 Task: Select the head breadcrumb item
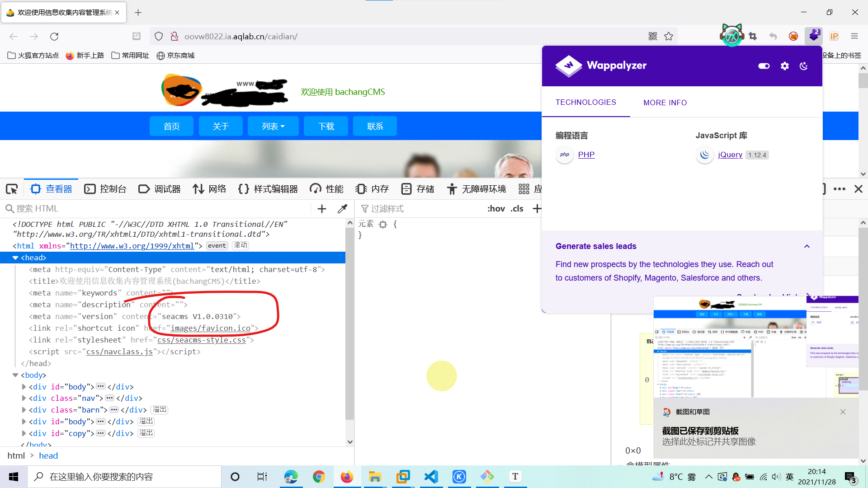pyautogui.click(x=48, y=455)
